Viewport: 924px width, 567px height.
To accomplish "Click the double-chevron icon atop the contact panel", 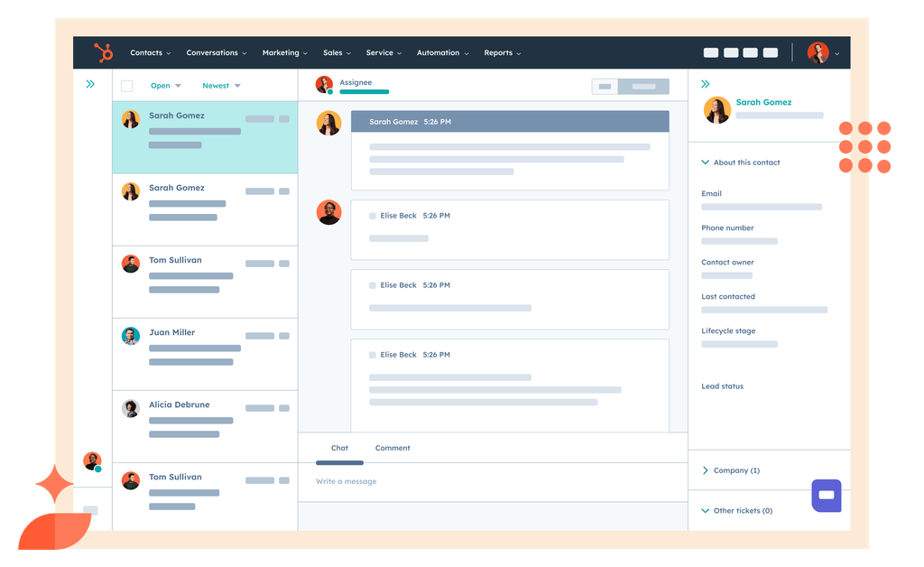I will [705, 83].
